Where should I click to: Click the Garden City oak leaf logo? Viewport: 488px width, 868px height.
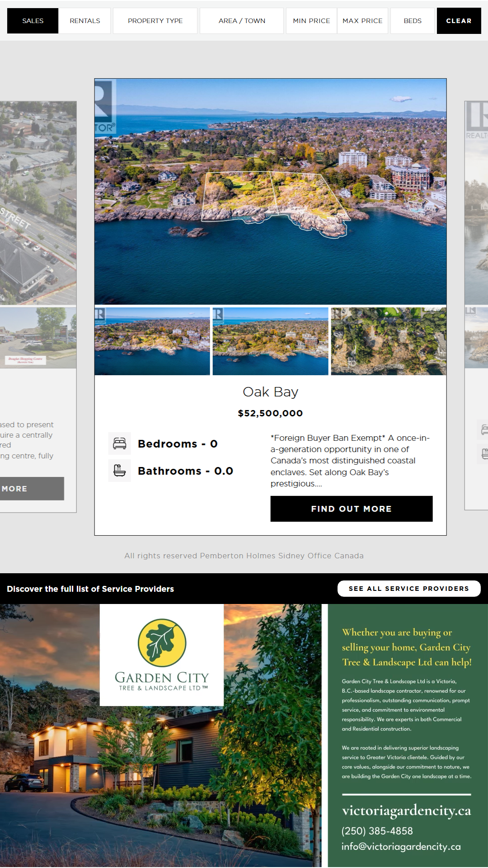[x=162, y=642]
